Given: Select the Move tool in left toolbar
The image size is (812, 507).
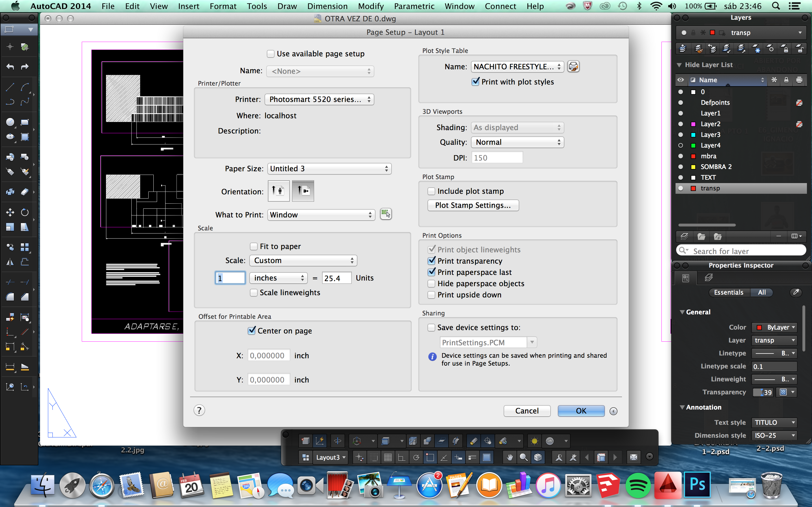Looking at the screenshot, I should pos(10,212).
